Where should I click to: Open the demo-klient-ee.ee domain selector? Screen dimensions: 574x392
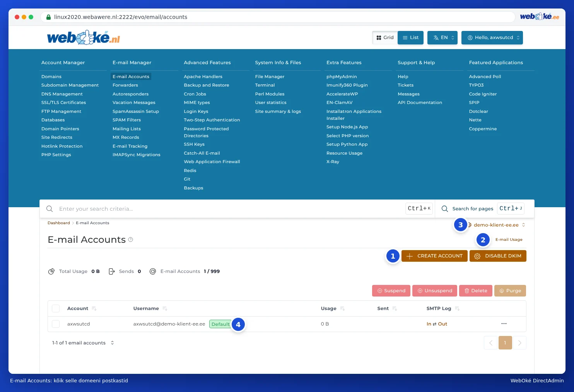[496, 225]
